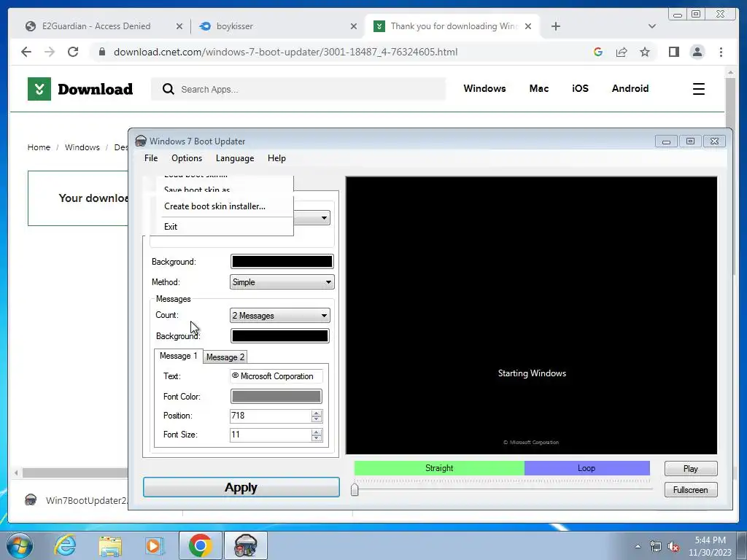Click the Position value field 718
The image size is (747, 560).
click(x=270, y=416)
